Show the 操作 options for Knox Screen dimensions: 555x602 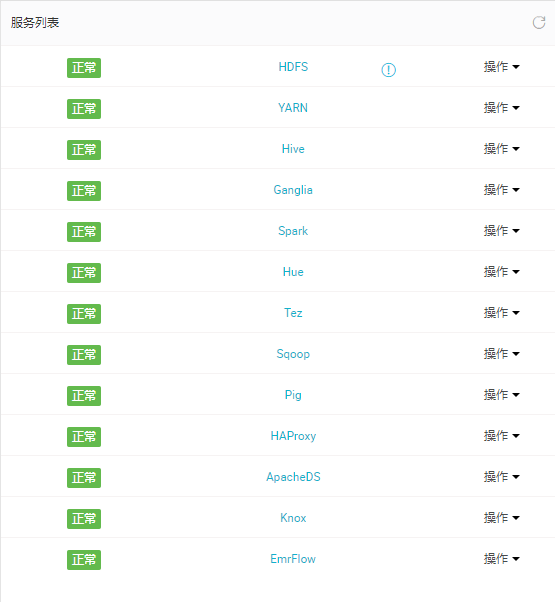tap(502, 518)
